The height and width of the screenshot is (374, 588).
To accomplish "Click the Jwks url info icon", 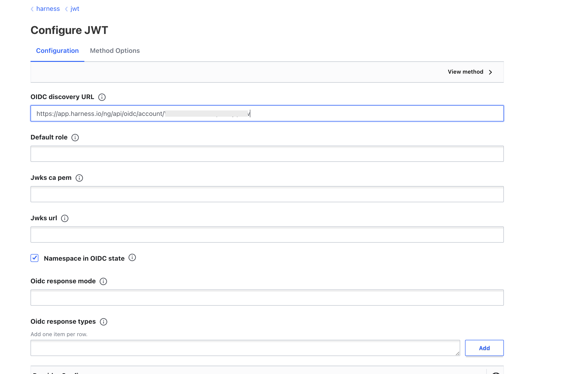I will coord(65,218).
